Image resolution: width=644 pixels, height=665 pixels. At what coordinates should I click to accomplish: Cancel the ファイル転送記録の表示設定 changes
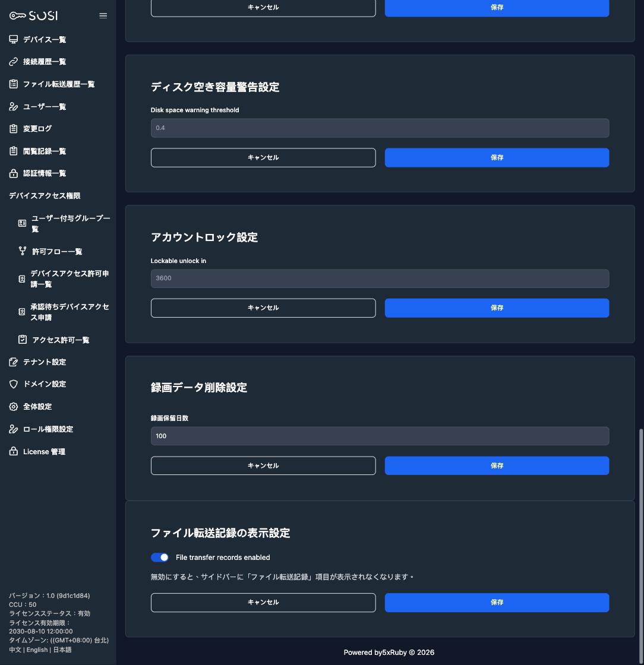click(263, 603)
